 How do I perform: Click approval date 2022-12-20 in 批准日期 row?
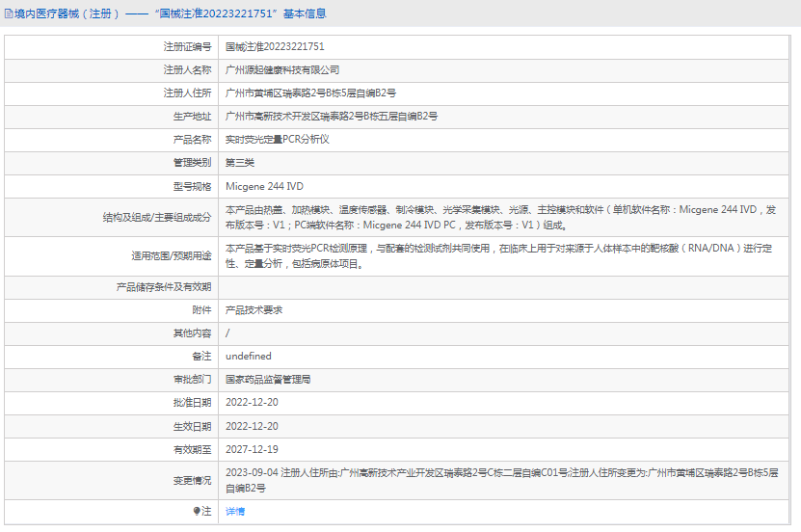(252, 402)
